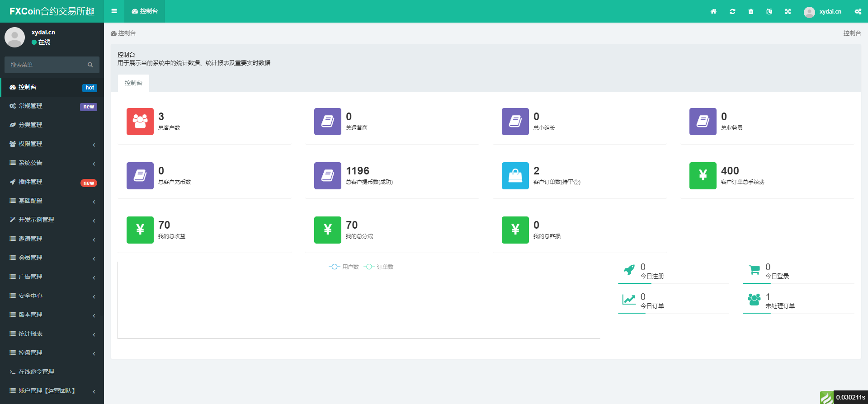
Task: Click the language switch icon
Action: click(769, 11)
